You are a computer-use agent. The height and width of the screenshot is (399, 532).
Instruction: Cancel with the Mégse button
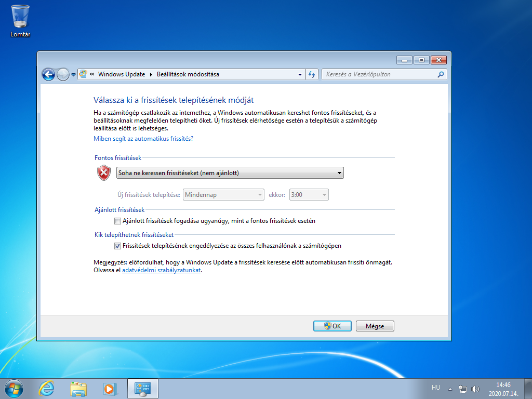click(375, 326)
